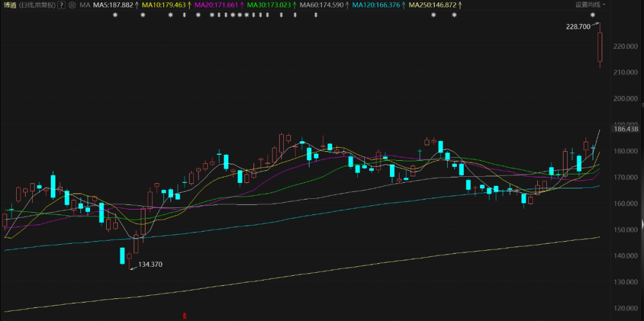Select the MA indicator label

click(85, 5)
